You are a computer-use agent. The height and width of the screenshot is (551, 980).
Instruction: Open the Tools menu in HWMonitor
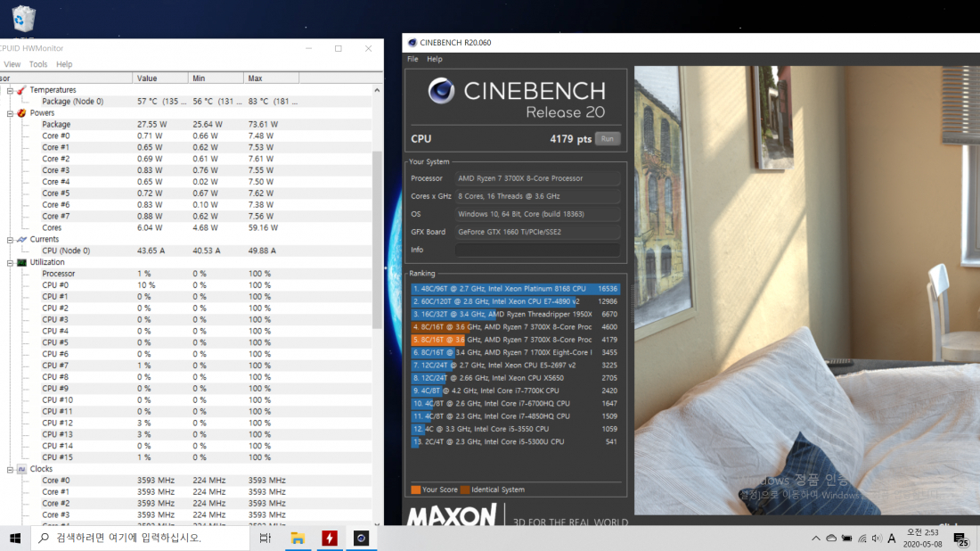click(x=38, y=64)
